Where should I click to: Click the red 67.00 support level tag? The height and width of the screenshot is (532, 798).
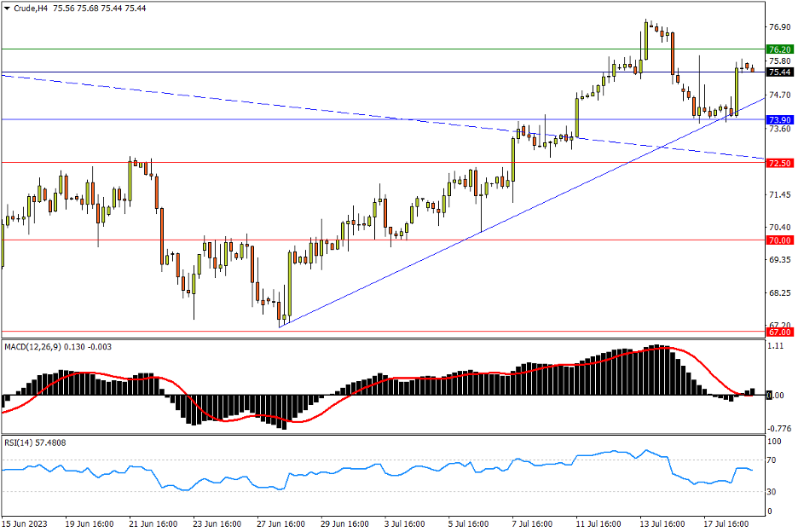click(780, 332)
